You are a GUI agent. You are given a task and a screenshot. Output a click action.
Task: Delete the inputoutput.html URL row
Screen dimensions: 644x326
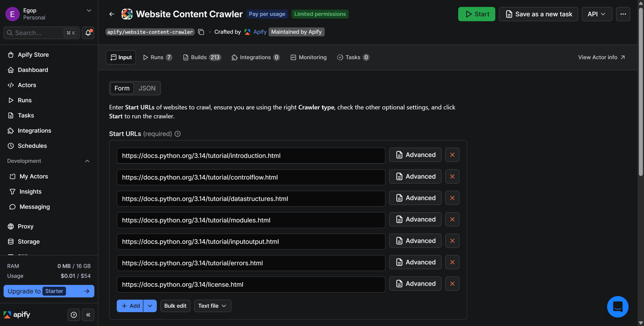pos(452,241)
